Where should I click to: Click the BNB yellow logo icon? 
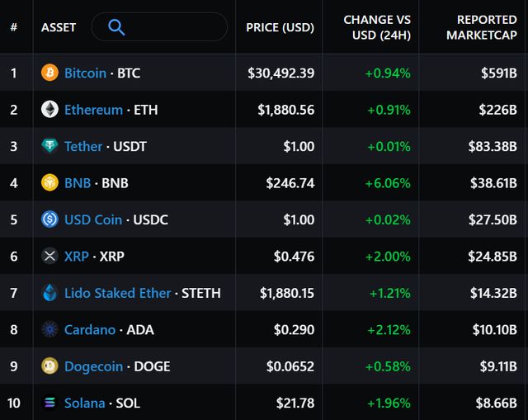coord(50,183)
